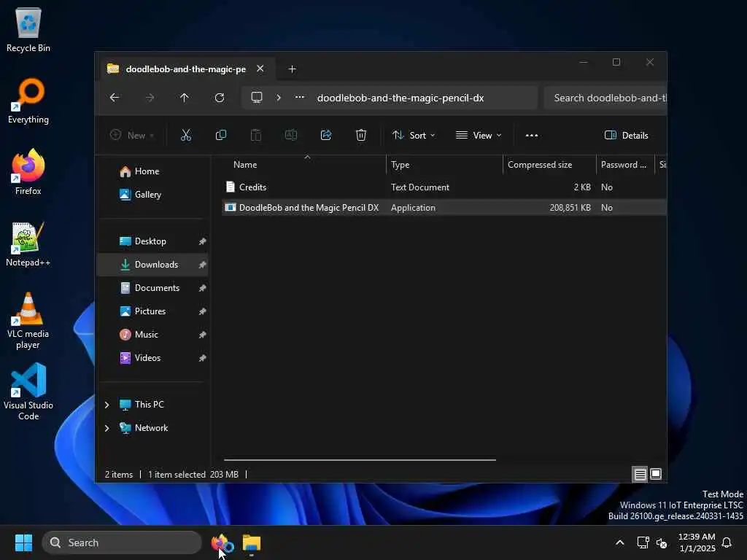Open Firefox from the taskbar
This screenshot has height=560, width=747.
click(x=222, y=542)
